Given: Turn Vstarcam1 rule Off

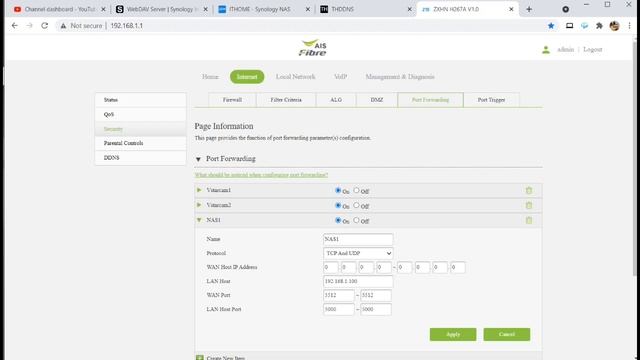Looking at the screenshot, I should click(356, 190).
